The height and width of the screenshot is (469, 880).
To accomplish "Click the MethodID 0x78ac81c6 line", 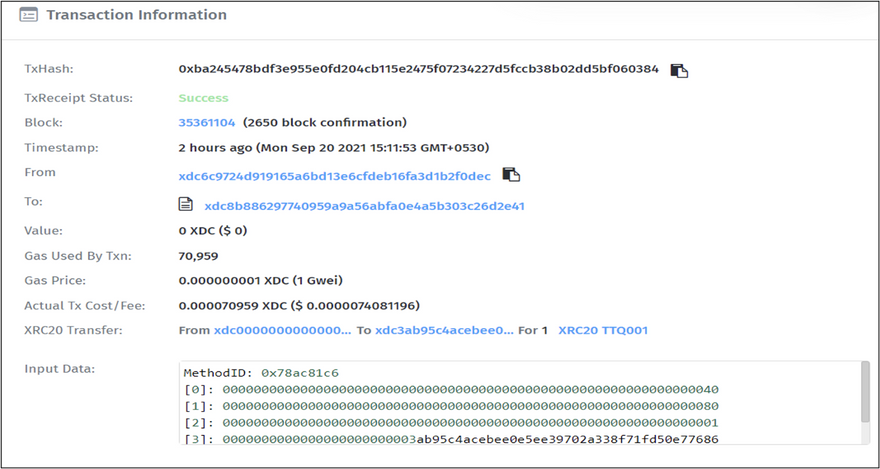I will pos(261,373).
